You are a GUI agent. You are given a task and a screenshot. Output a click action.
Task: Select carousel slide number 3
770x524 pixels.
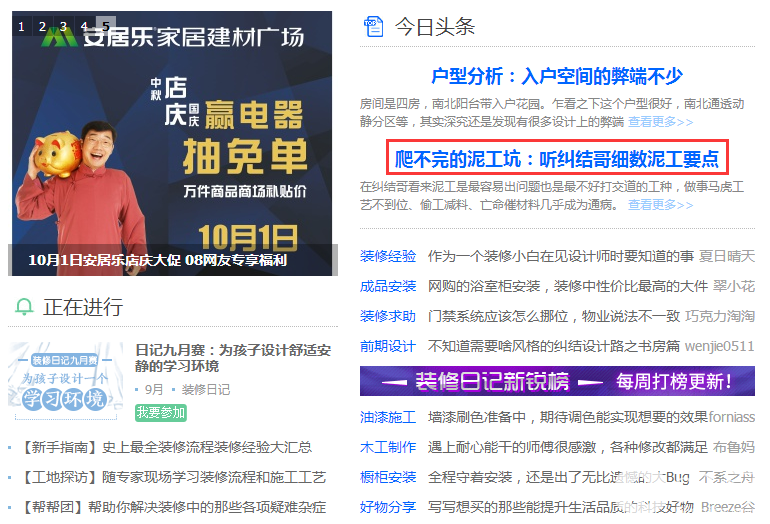point(63,27)
